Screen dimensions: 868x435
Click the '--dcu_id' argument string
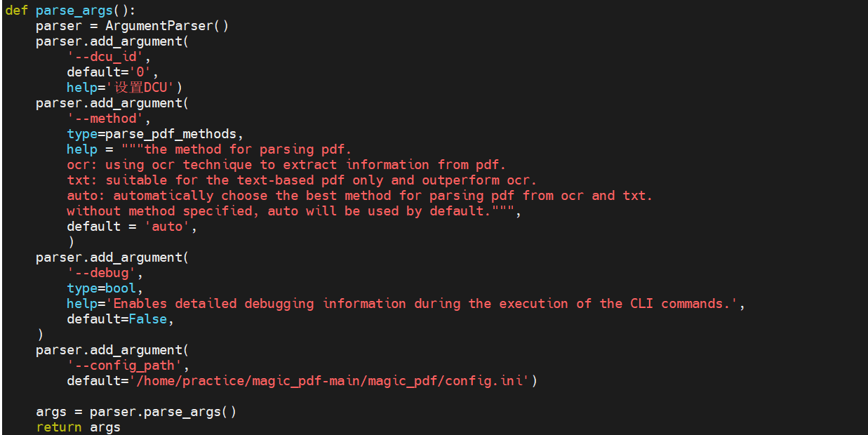[105, 57]
